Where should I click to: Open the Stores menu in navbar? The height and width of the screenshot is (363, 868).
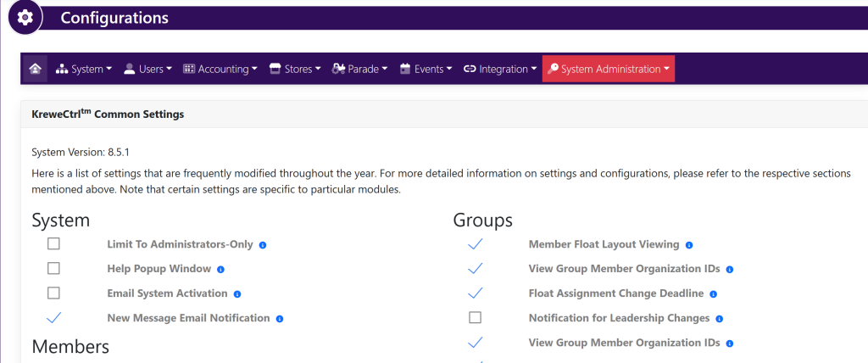(x=295, y=69)
